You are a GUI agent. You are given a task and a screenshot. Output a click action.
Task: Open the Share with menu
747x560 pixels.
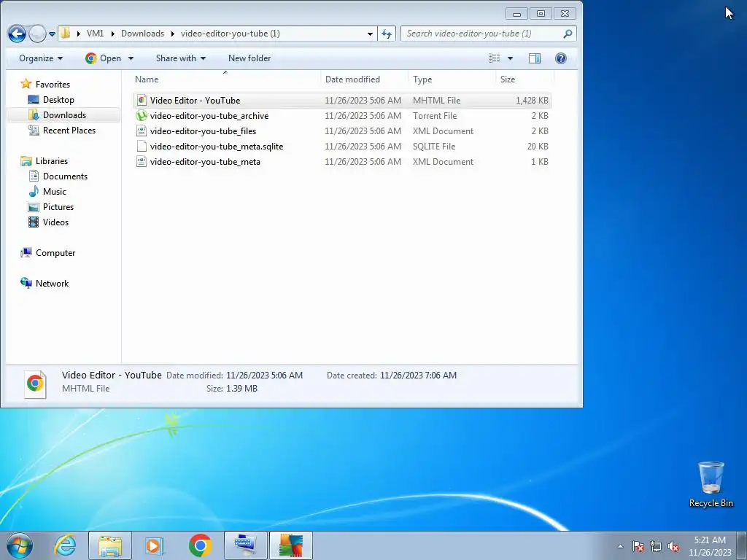point(181,58)
